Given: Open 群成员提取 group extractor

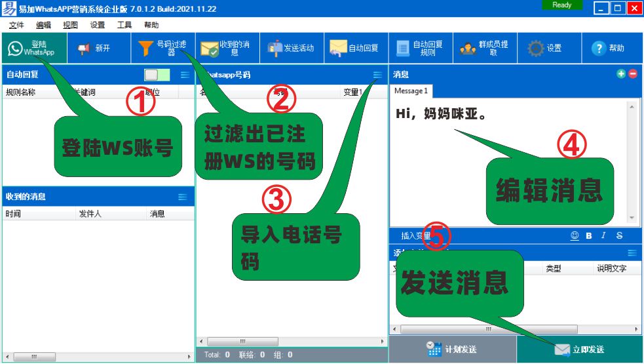Looking at the screenshot, I should click(485, 48).
